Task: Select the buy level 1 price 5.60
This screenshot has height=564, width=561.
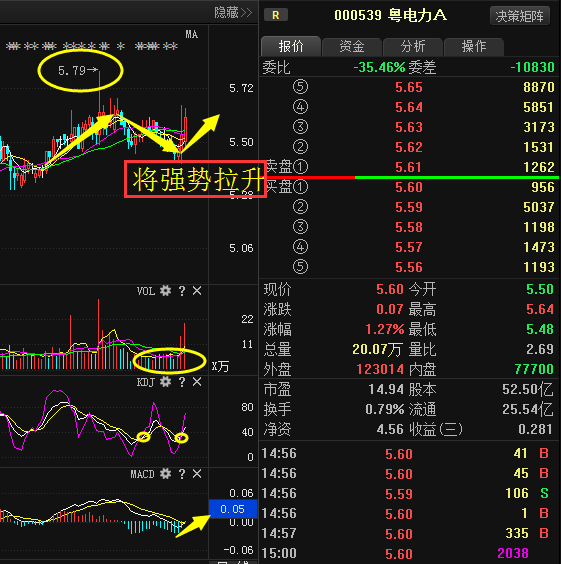Action: (409, 187)
